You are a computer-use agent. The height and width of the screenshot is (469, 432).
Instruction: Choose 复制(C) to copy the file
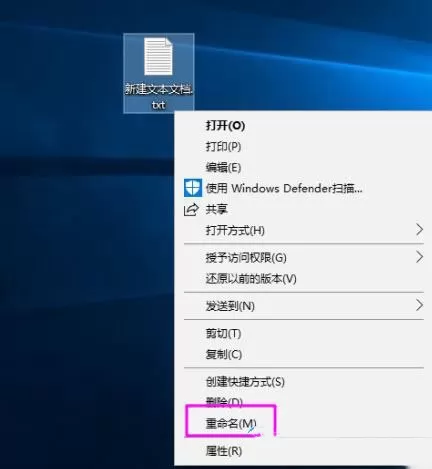(x=224, y=354)
